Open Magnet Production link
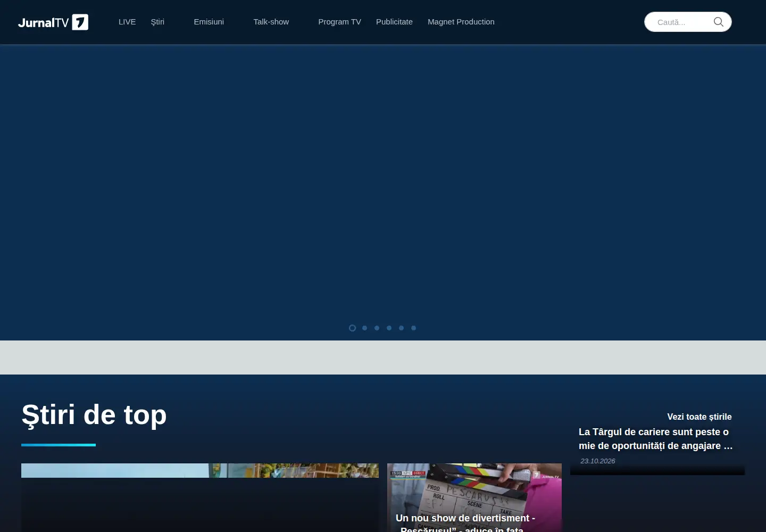 pyautogui.click(x=461, y=22)
